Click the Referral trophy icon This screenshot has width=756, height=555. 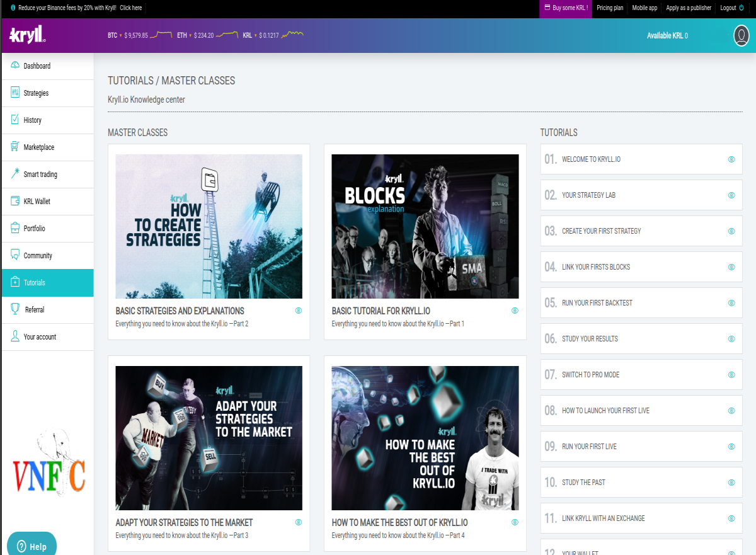[15, 309]
